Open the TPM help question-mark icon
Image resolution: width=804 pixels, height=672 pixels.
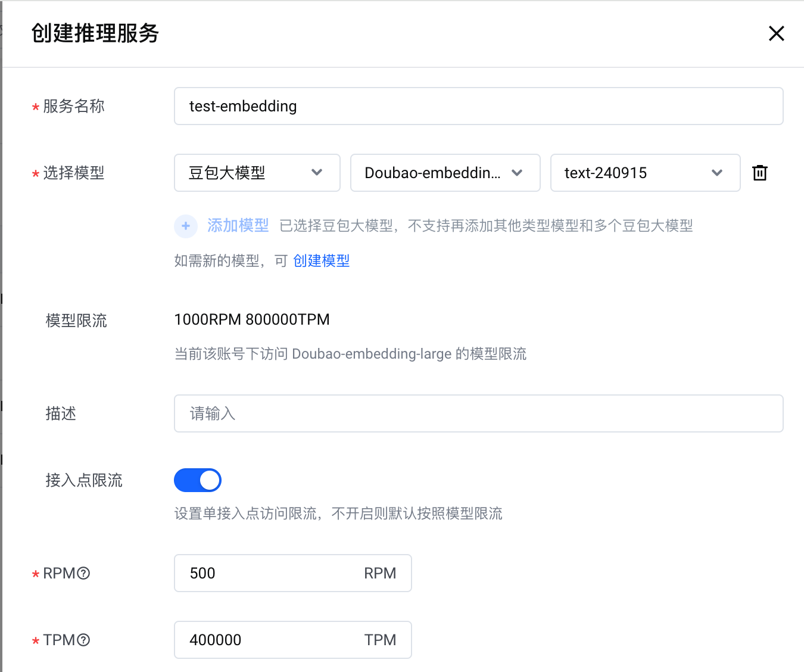(84, 640)
